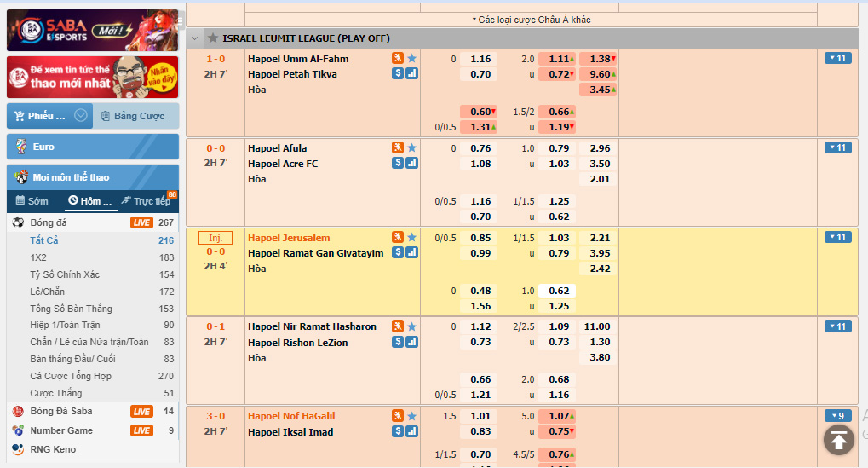
Task: Open the Bảng Cược panel
Action: coord(136,116)
